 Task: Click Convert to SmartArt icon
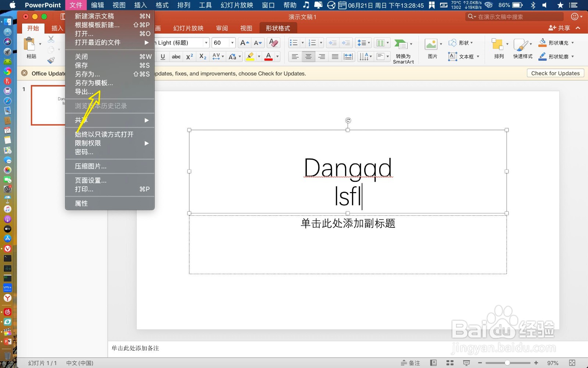pyautogui.click(x=401, y=44)
